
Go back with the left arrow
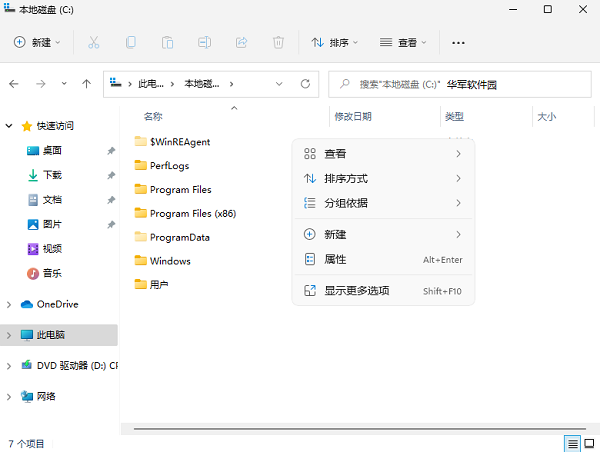[x=14, y=84]
